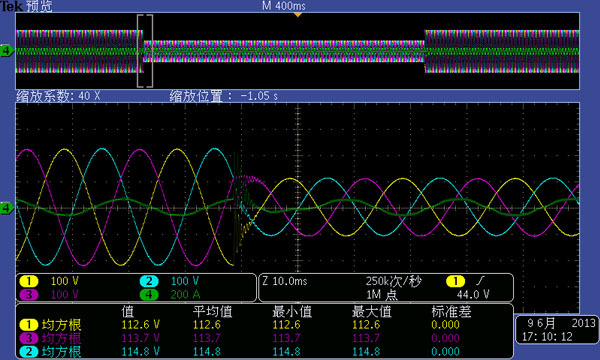Viewport: 600px width, 360px height.
Task: Click the orange trigger position marker
Action: [298, 15]
